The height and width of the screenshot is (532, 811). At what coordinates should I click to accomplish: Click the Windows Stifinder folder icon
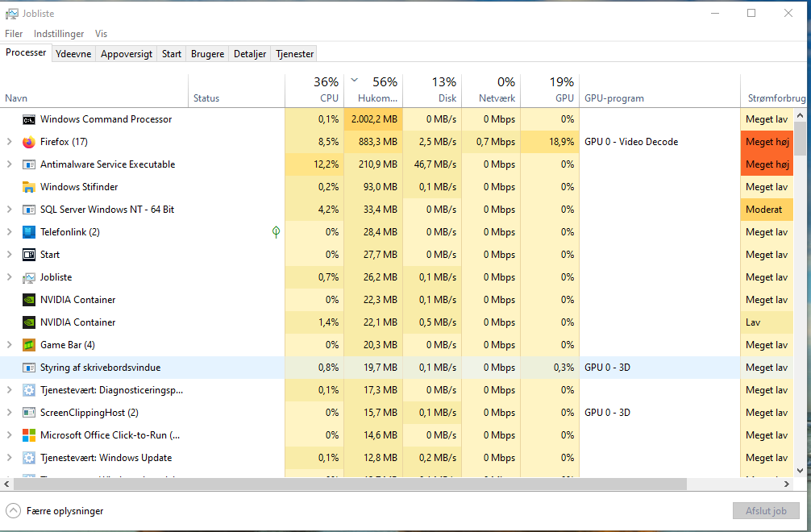coord(29,187)
